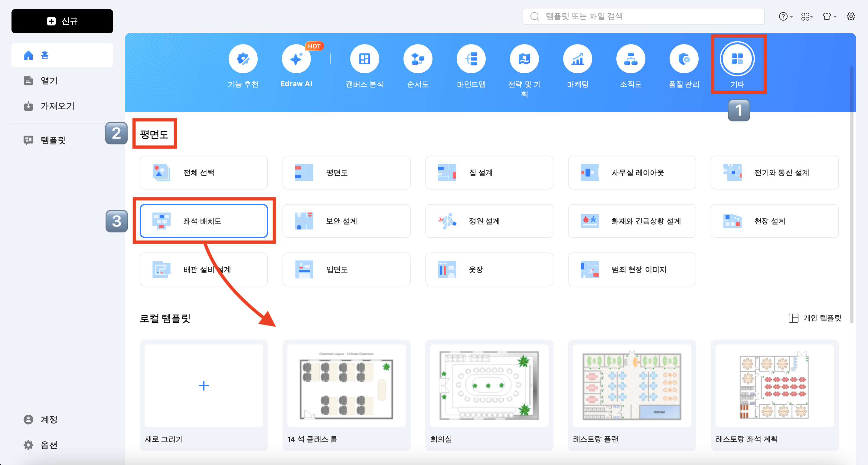Image resolution: width=868 pixels, height=465 pixels.
Task: Choose 화재와 긴급상황 설계 diagram type
Action: [632, 221]
